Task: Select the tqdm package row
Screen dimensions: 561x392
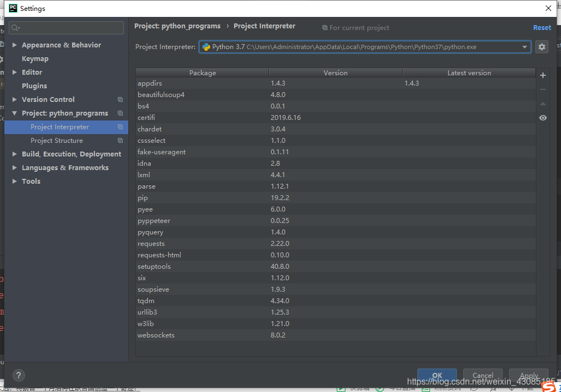Action: click(x=336, y=300)
